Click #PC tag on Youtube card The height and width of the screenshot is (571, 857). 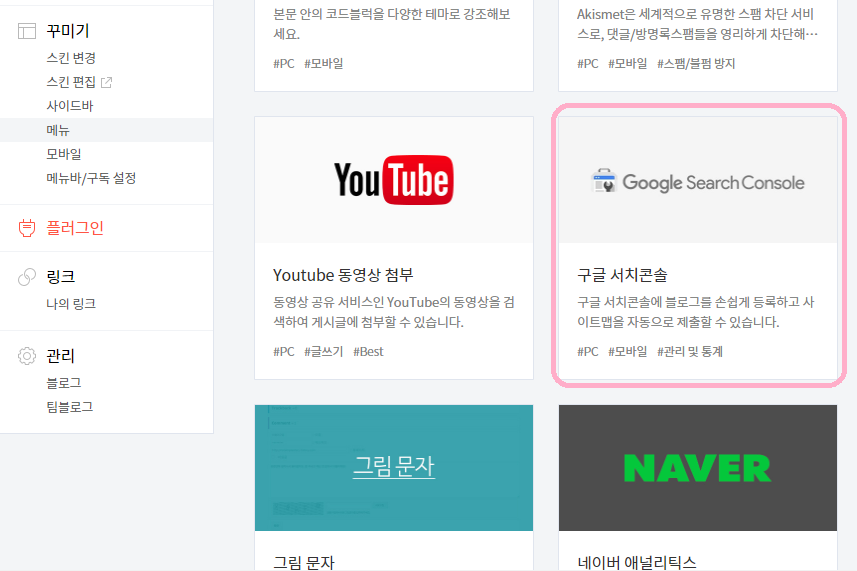284,351
